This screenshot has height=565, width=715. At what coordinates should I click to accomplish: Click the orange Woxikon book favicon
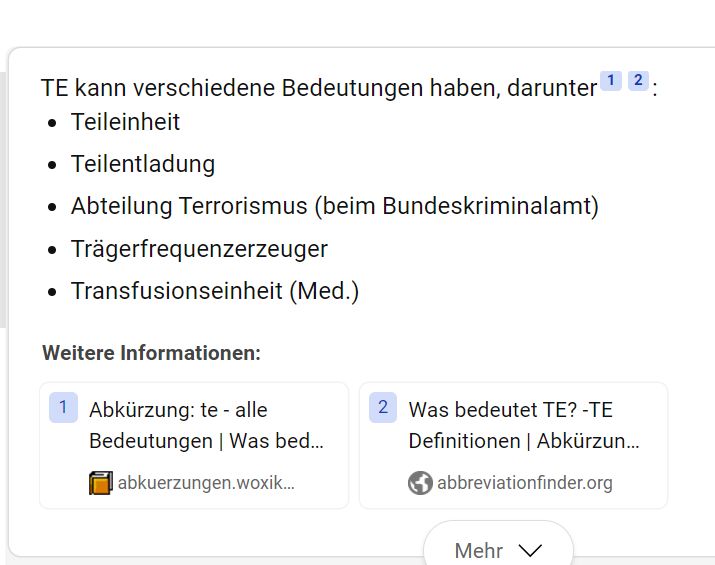tap(100, 483)
